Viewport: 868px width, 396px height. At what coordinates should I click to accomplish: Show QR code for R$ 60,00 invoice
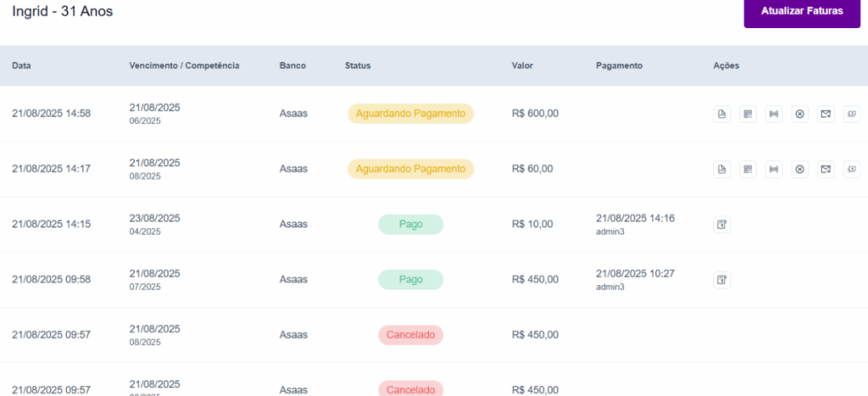click(x=748, y=170)
